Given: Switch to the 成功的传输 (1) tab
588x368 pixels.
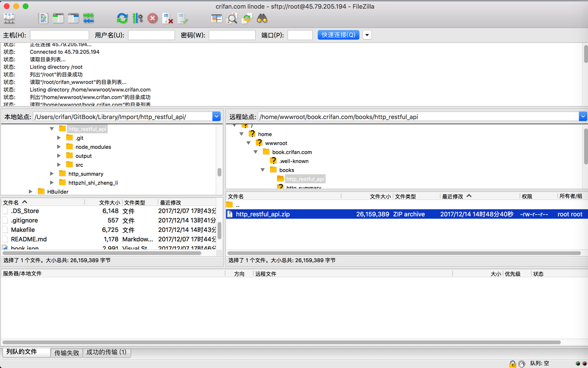Looking at the screenshot, I should pos(107,352).
